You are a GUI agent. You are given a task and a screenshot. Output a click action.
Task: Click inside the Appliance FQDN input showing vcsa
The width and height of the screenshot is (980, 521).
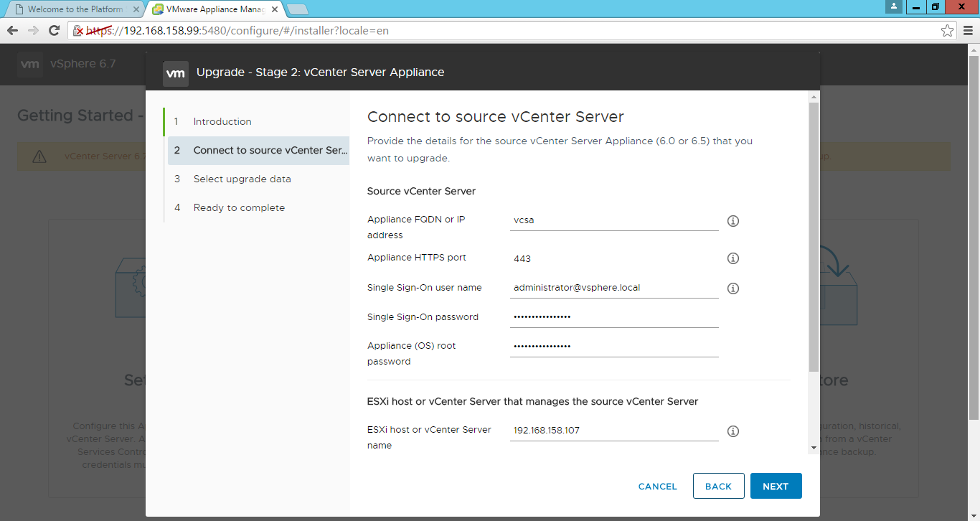(613, 220)
